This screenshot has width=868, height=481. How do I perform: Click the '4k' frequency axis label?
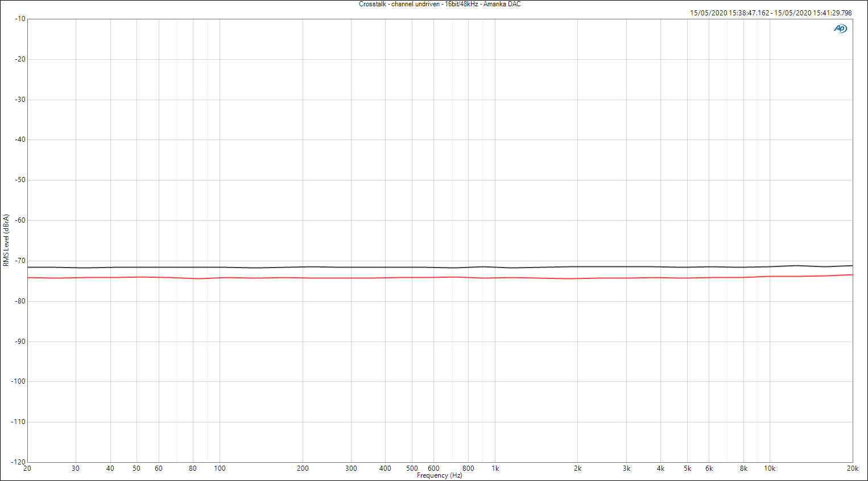pos(660,468)
